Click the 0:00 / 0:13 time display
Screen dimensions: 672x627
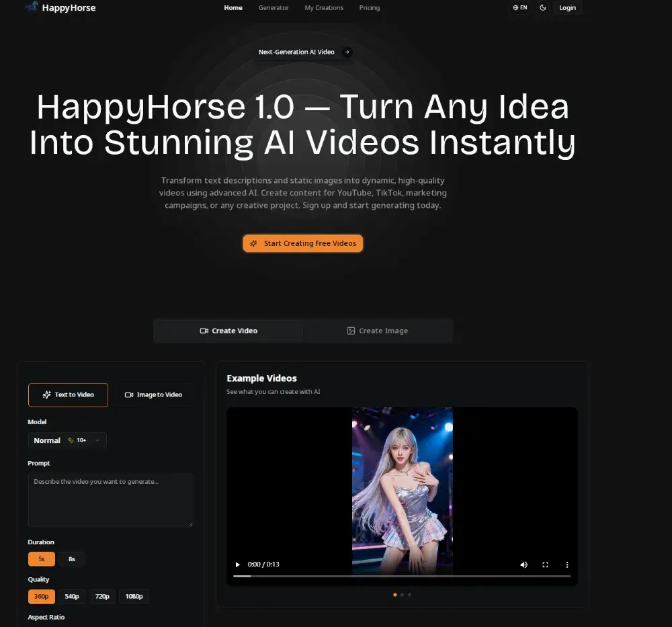[x=263, y=565]
